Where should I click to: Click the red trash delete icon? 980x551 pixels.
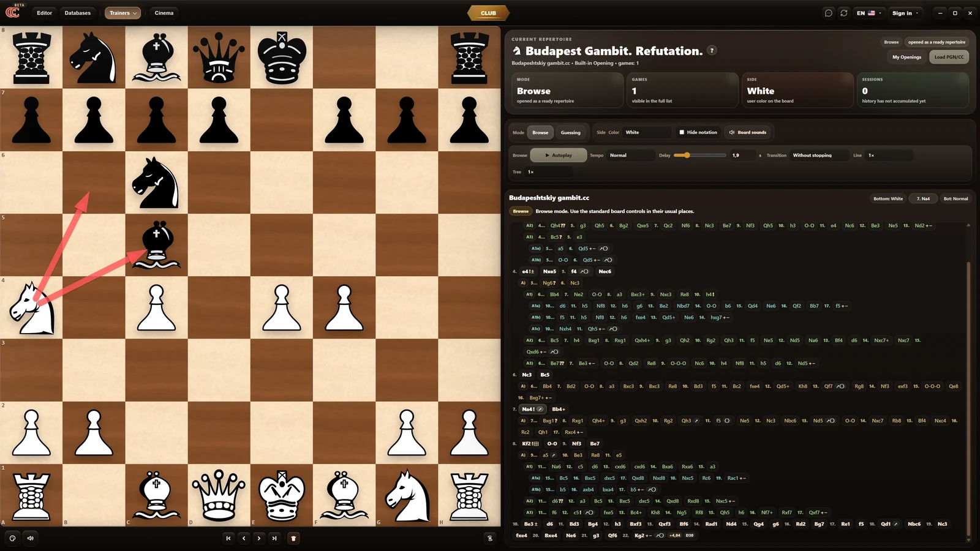(x=293, y=538)
